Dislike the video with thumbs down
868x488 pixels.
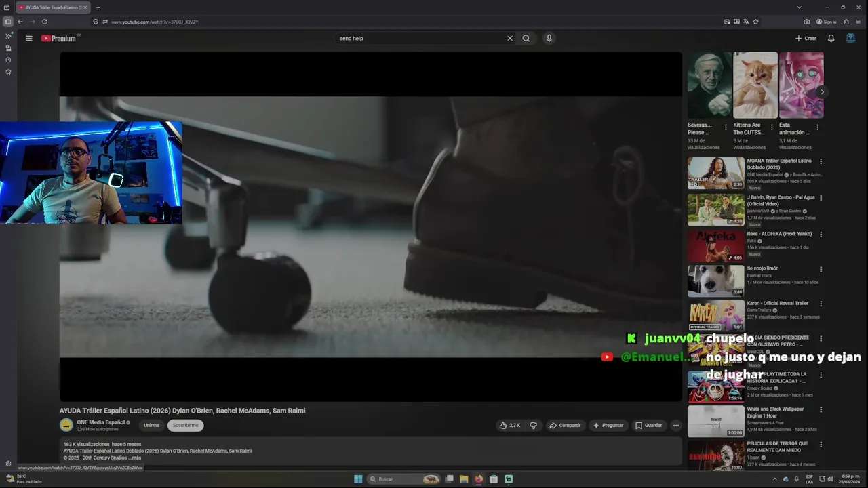point(533,425)
